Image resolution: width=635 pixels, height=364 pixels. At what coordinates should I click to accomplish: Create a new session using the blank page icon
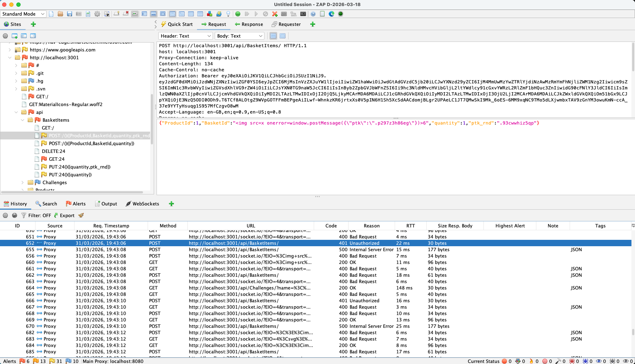(x=51, y=14)
